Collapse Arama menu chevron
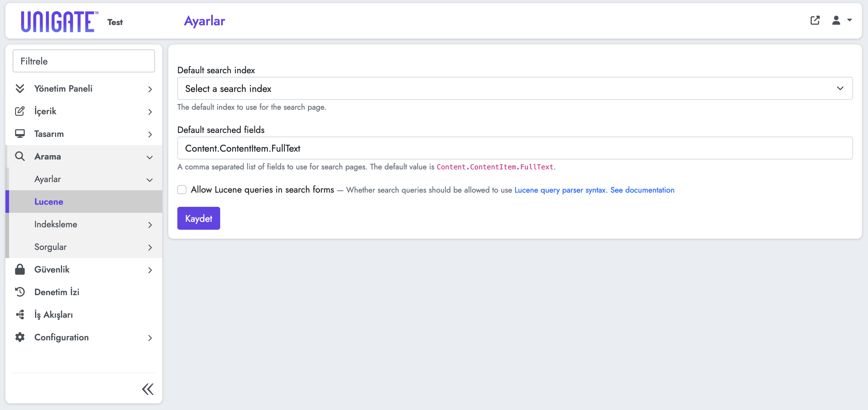This screenshot has height=410, width=868. (x=150, y=157)
